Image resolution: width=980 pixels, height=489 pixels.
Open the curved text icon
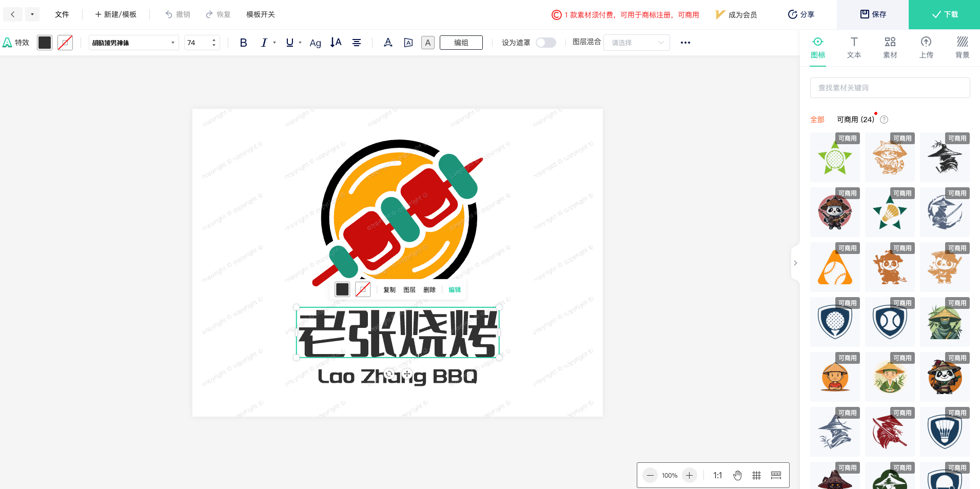tap(388, 43)
